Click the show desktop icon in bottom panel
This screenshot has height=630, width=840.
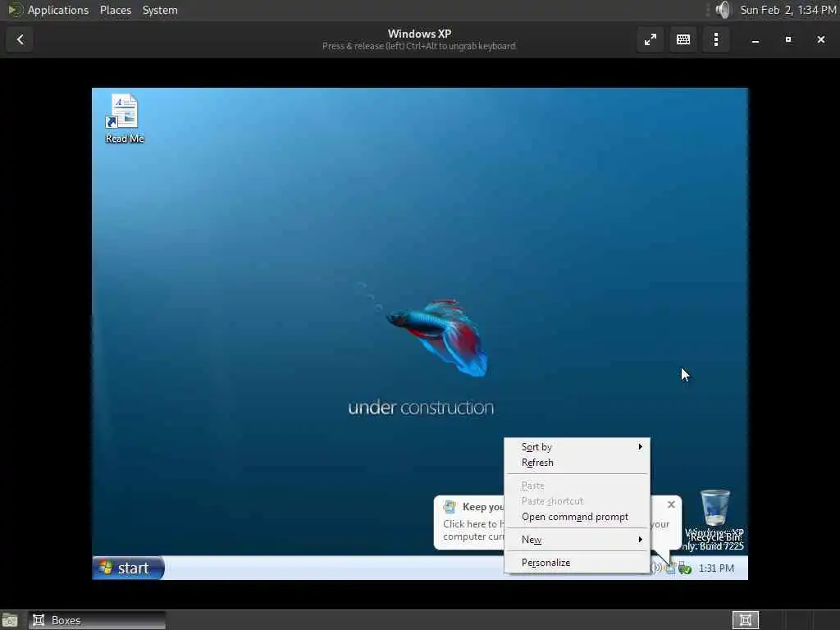10,621
